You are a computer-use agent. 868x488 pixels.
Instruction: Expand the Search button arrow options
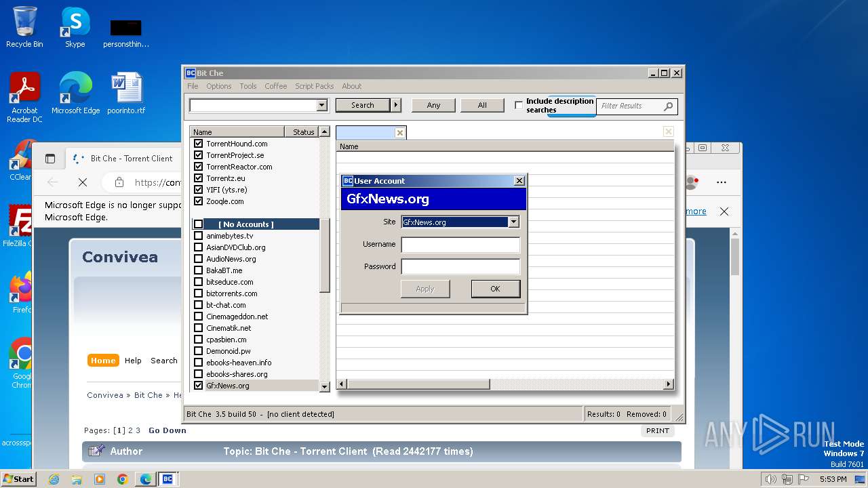[x=396, y=105]
